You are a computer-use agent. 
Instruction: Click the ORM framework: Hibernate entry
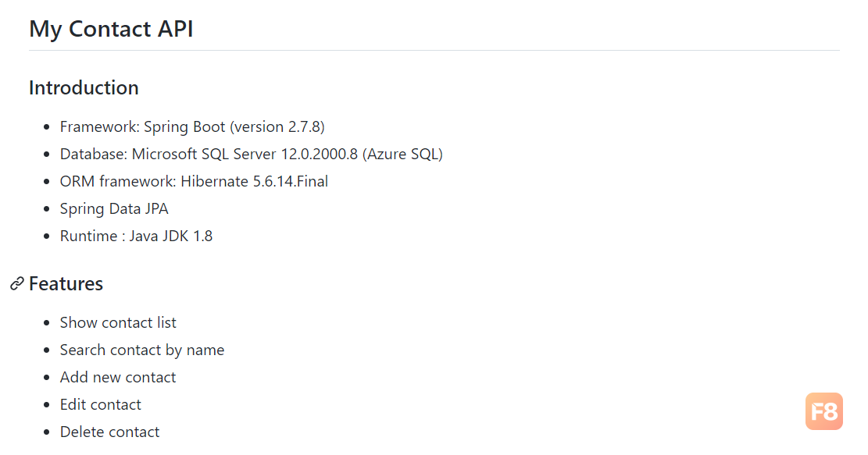coord(194,181)
